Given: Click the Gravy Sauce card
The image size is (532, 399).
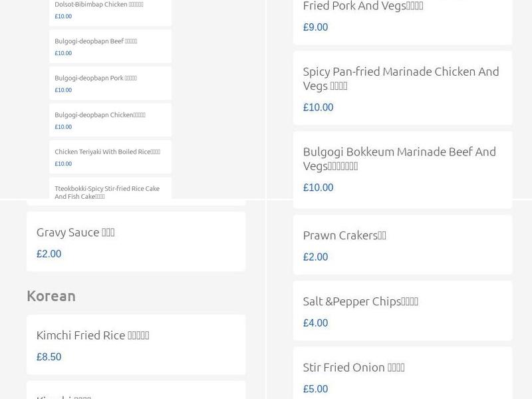Looking at the screenshot, I should (75, 232).
